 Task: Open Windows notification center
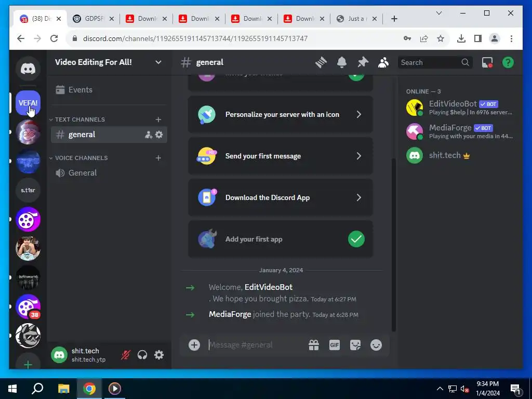click(516, 389)
